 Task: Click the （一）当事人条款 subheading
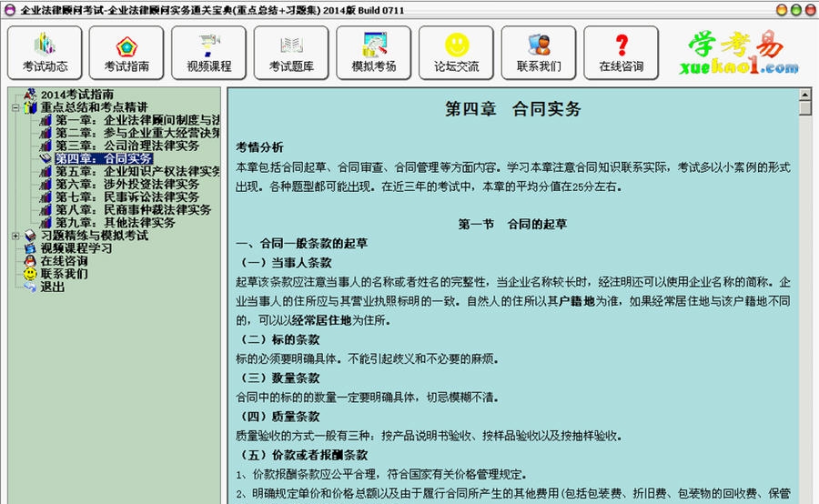(x=284, y=263)
